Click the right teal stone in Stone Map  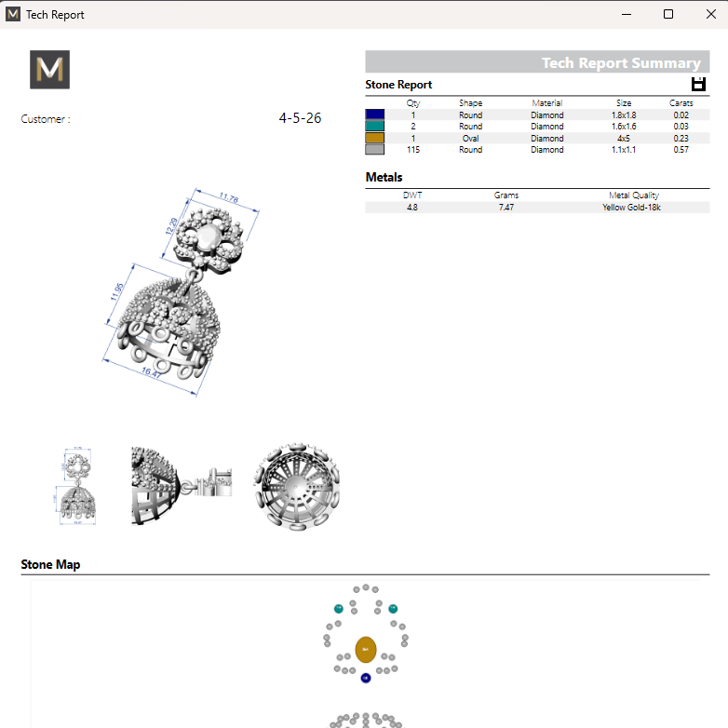coord(393,608)
